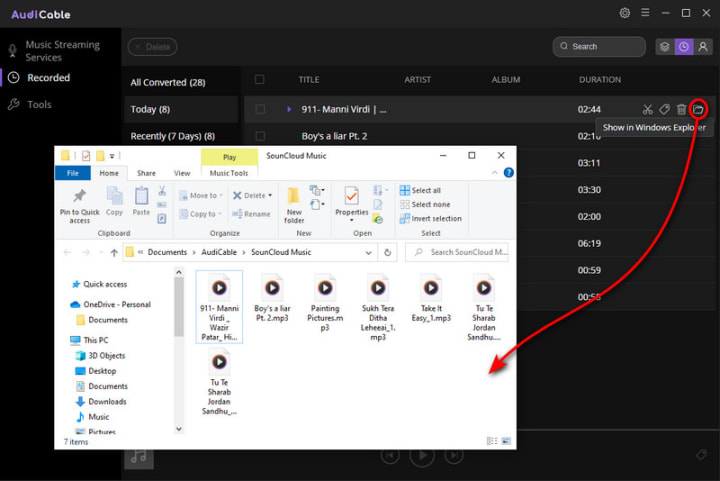Click Search SounCloud Music box
The width and height of the screenshot is (720, 481).
click(457, 252)
